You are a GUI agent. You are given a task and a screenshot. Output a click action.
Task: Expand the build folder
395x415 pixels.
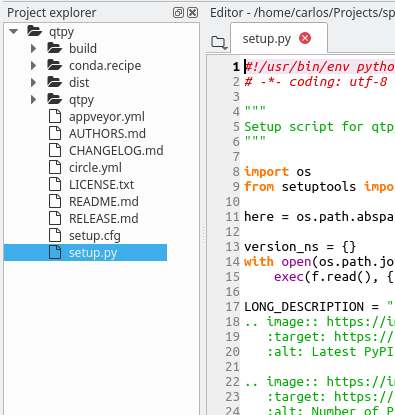point(33,49)
